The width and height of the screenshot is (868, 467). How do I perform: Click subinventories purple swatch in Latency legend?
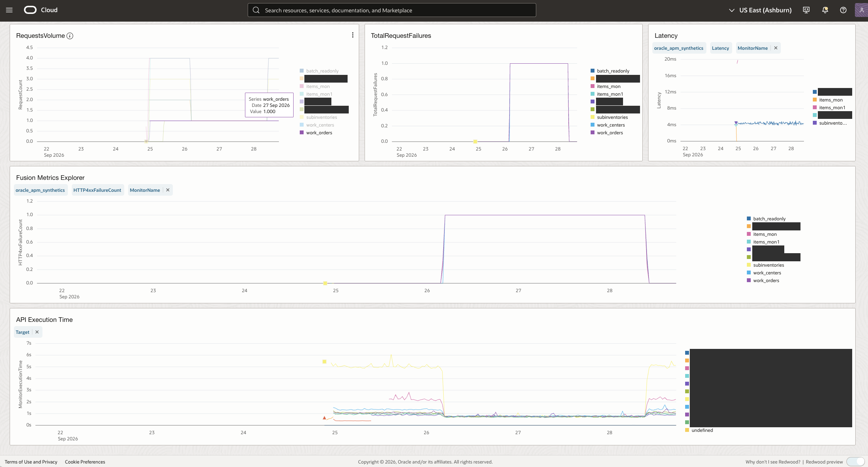815,123
